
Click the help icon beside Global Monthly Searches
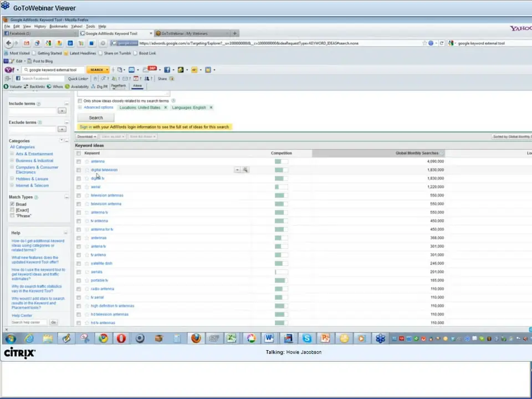coord(442,154)
